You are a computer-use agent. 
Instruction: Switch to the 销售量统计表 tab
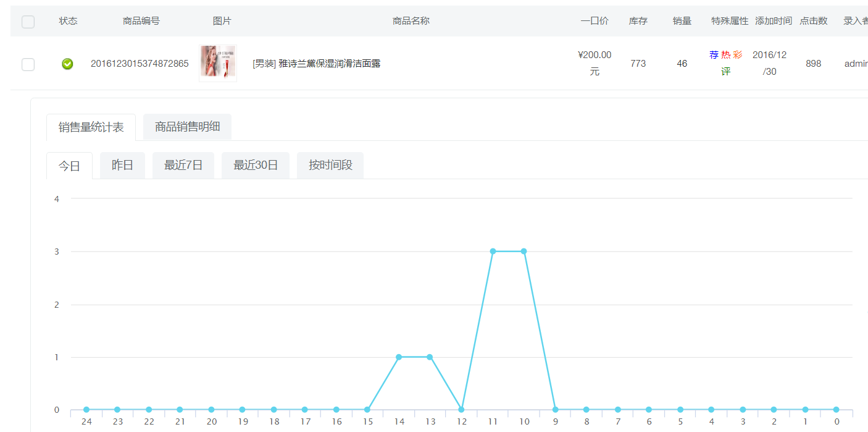pos(91,127)
